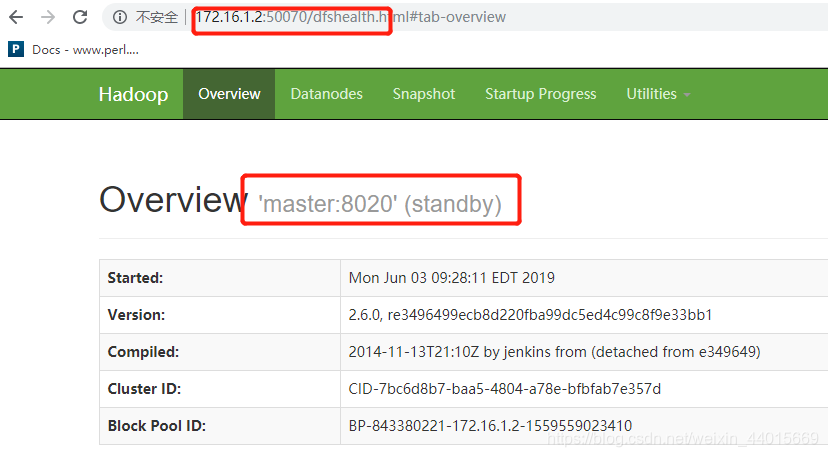Select the Started: row label
Screen dimensions: 828x457
pos(135,278)
